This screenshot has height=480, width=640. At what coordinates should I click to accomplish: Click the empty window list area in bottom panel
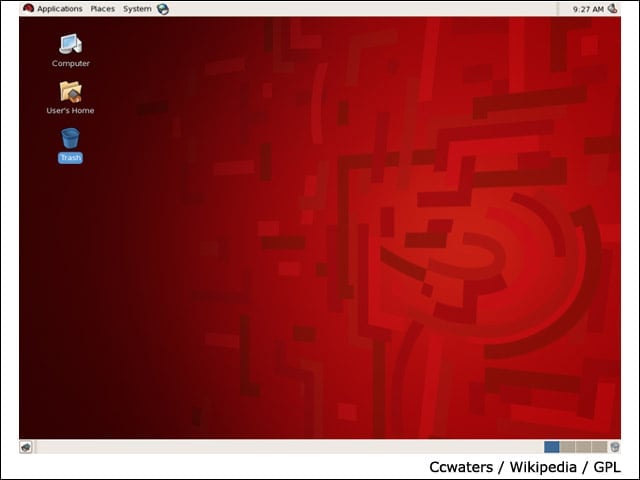(289, 447)
